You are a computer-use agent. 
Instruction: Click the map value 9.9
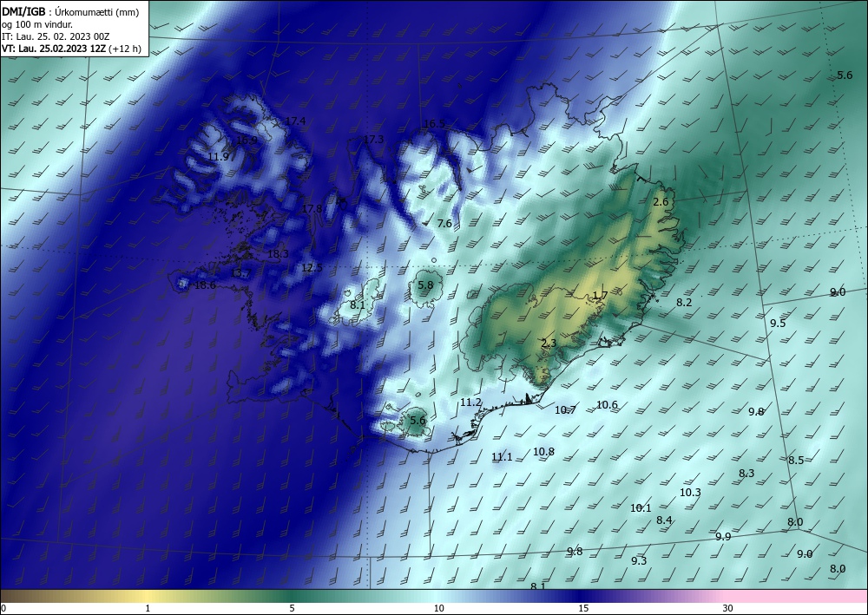(x=723, y=537)
